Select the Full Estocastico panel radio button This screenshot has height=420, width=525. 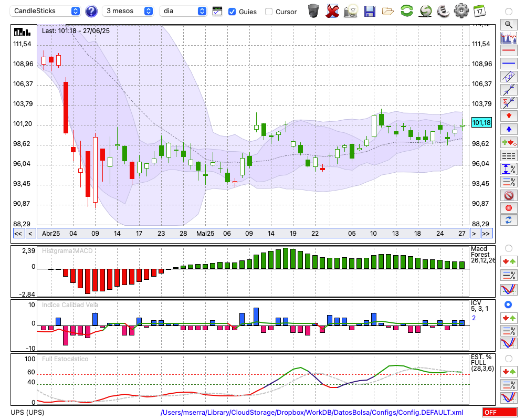pos(509,359)
